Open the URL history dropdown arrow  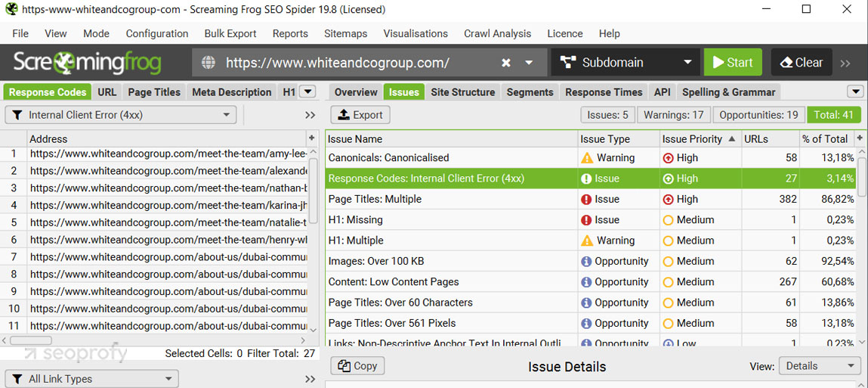point(529,63)
